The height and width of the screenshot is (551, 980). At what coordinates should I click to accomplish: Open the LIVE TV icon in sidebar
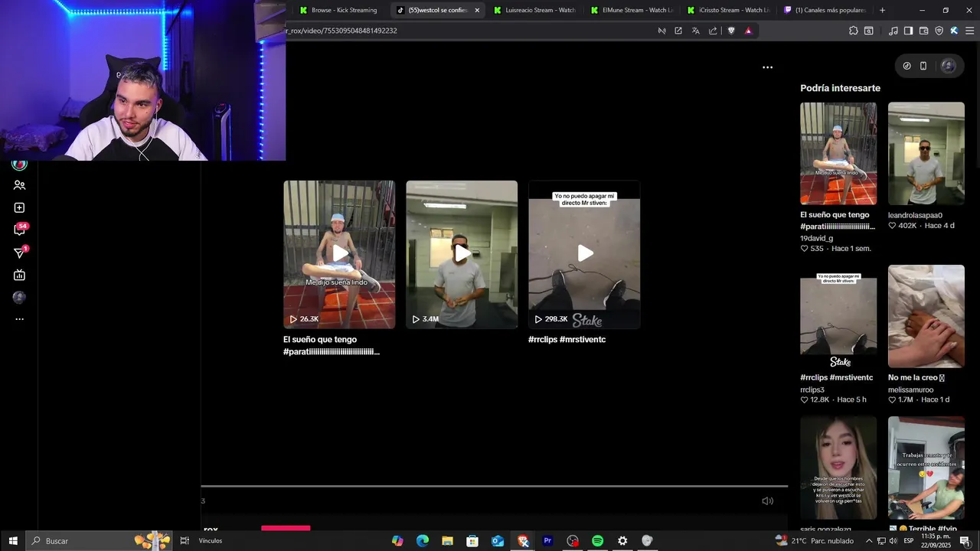pyautogui.click(x=19, y=275)
